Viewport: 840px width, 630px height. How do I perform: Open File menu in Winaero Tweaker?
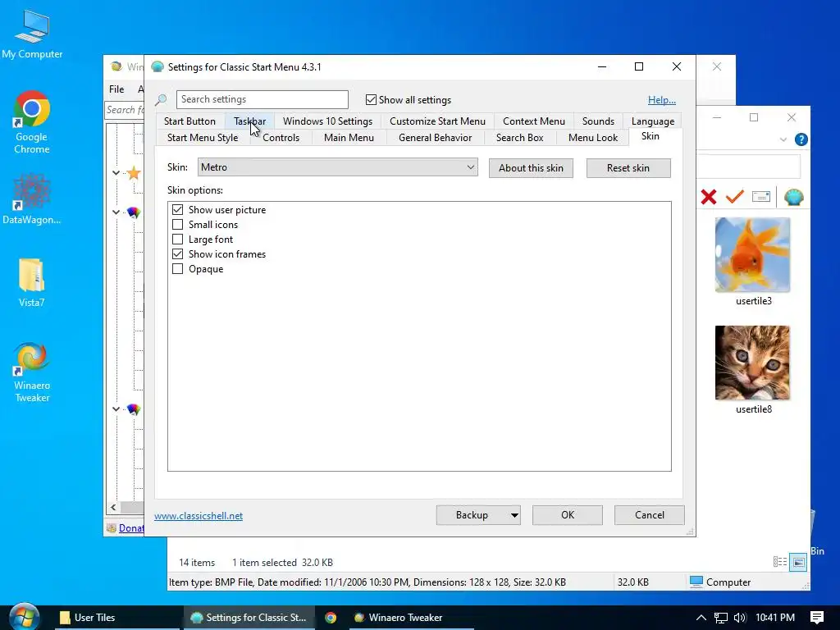(116, 89)
